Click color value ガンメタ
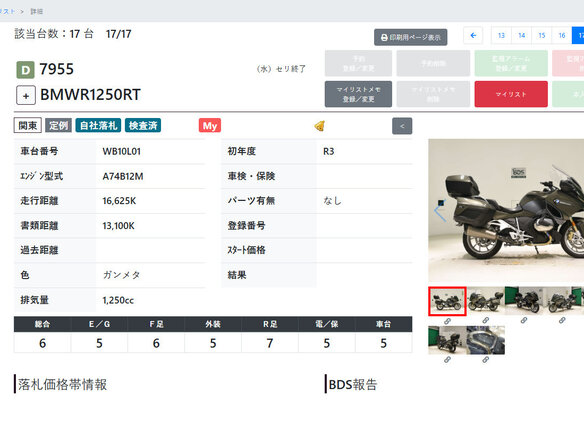The height and width of the screenshot is (438, 584). tap(121, 275)
